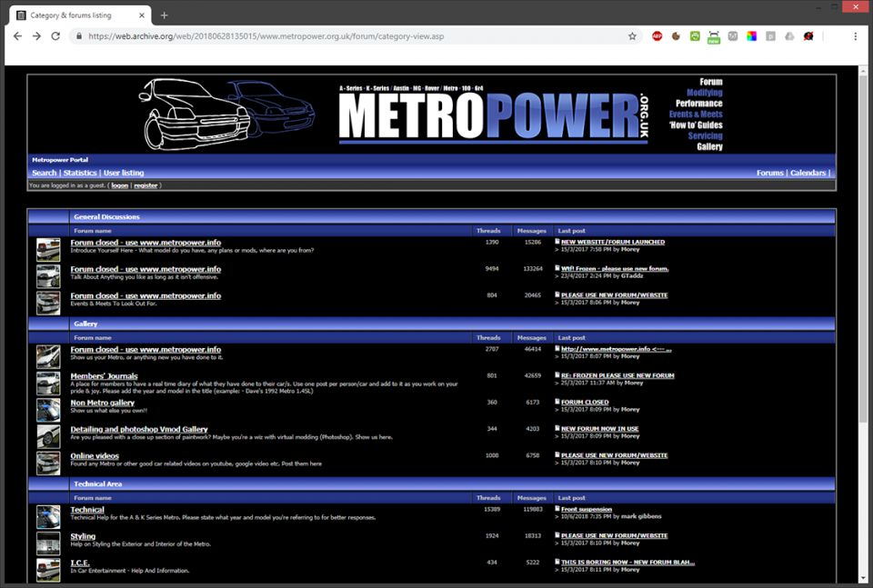
Task: Open the rainbow color picker extension
Action: click(x=752, y=36)
